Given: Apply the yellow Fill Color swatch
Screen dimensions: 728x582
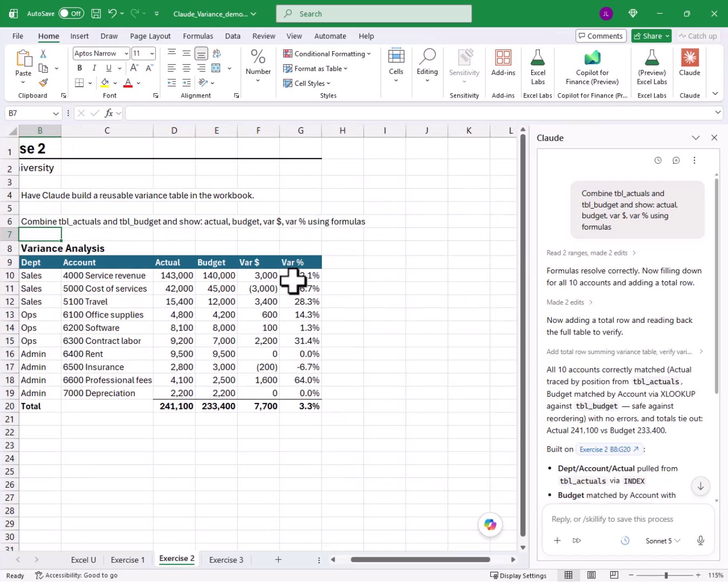Looking at the screenshot, I should [x=105, y=82].
